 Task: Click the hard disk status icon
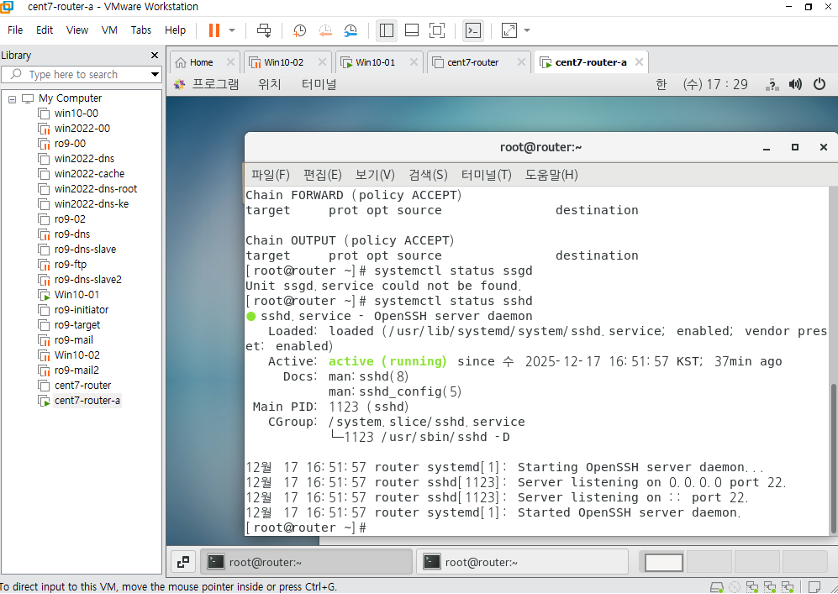click(717, 588)
